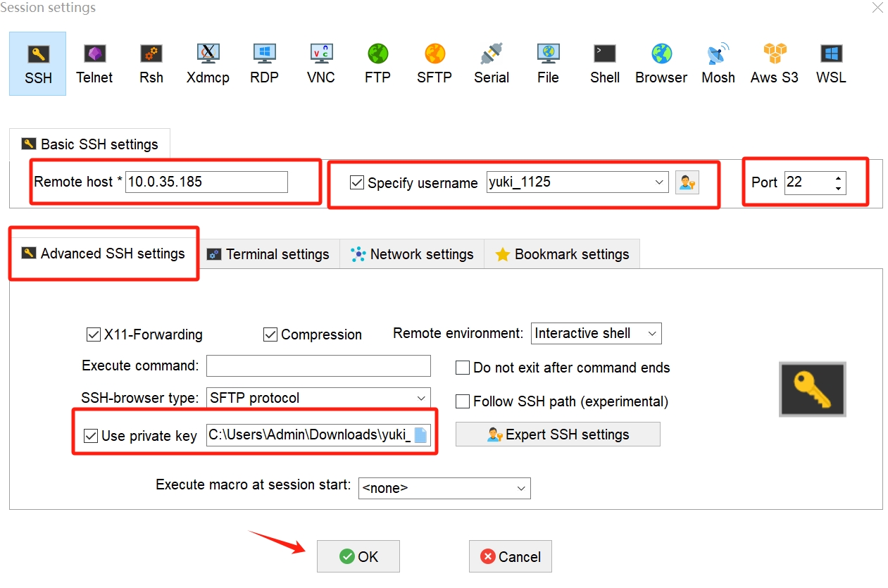Open the Network settings tab
888x588 pixels.
tap(412, 254)
